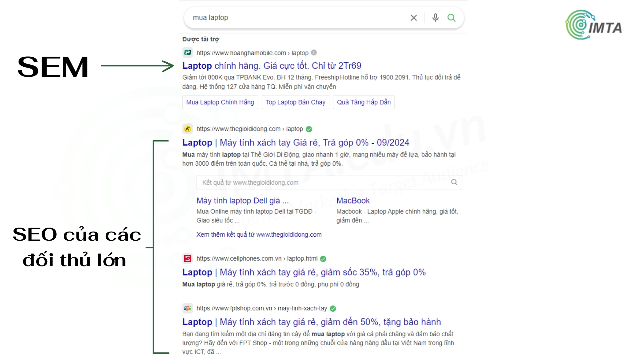Open 'Laptop chính hãng. Giá cực tốt' ad link
Viewport: 644px width, 362px height.
tap(272, 66)
